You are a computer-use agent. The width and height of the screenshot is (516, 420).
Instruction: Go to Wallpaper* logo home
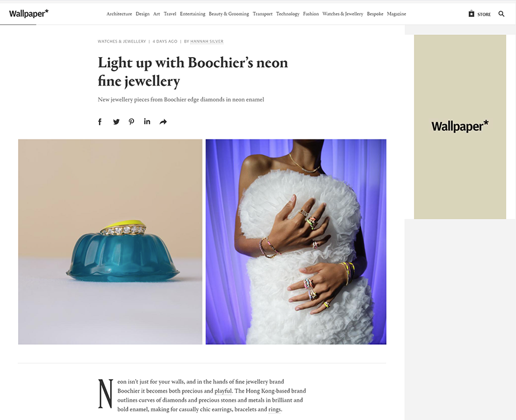(29, 13)
